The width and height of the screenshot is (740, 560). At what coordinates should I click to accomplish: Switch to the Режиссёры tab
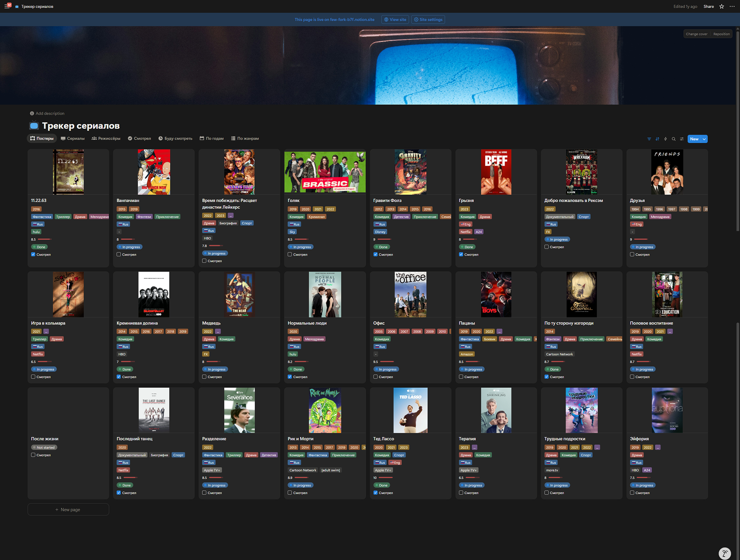[x=106, y=138]
